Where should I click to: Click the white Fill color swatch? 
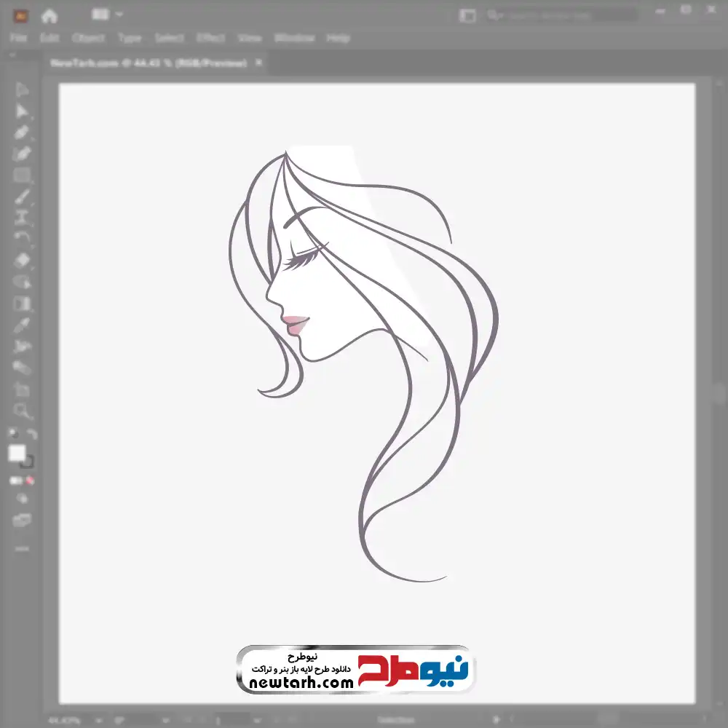point(17,454)
